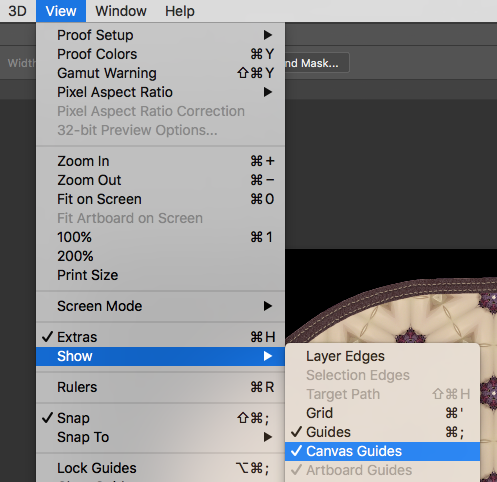
Task: Expand the Snap To submenu
Action: 160,437
